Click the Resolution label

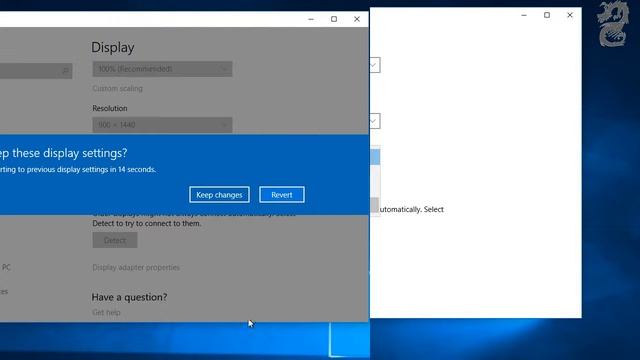(x=110, y=108)
